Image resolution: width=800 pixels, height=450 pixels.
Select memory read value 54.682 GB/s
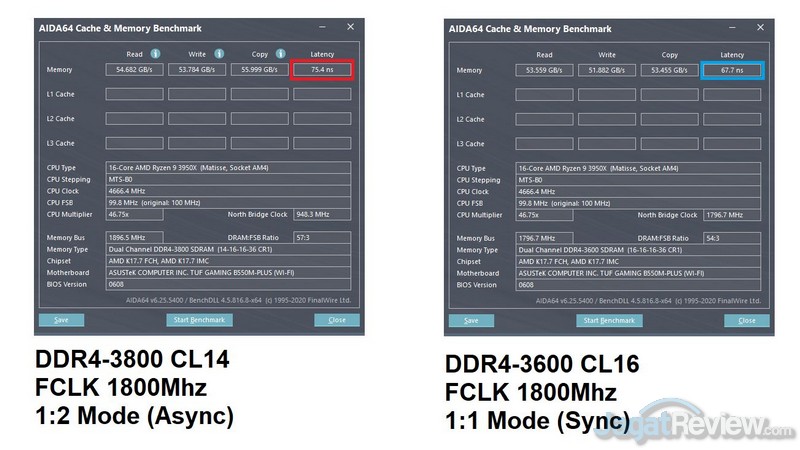134,69
